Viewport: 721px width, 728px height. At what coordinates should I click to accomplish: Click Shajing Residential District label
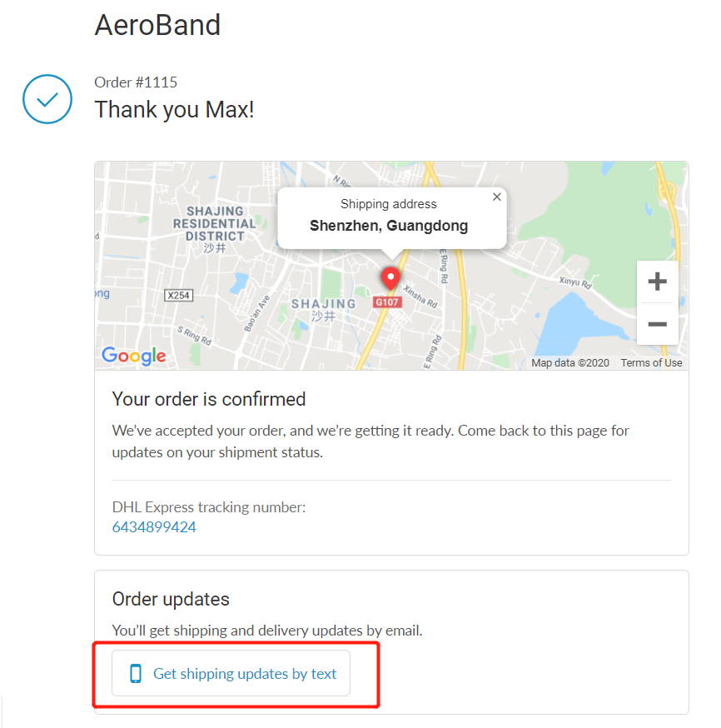point(214,224)
